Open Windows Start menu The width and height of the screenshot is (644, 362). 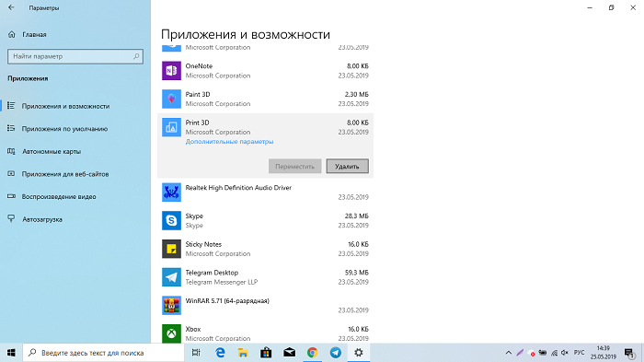11,353
